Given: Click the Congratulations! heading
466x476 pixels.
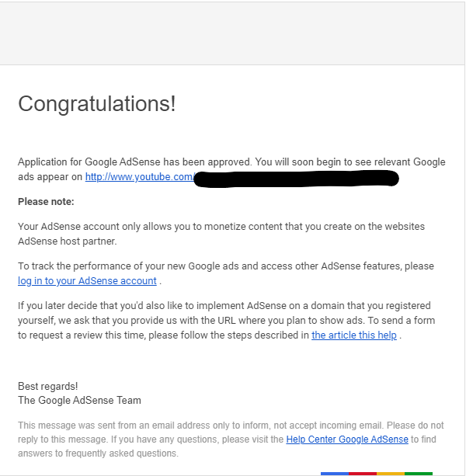Looking at the screenshot, I should pos(97,104).
